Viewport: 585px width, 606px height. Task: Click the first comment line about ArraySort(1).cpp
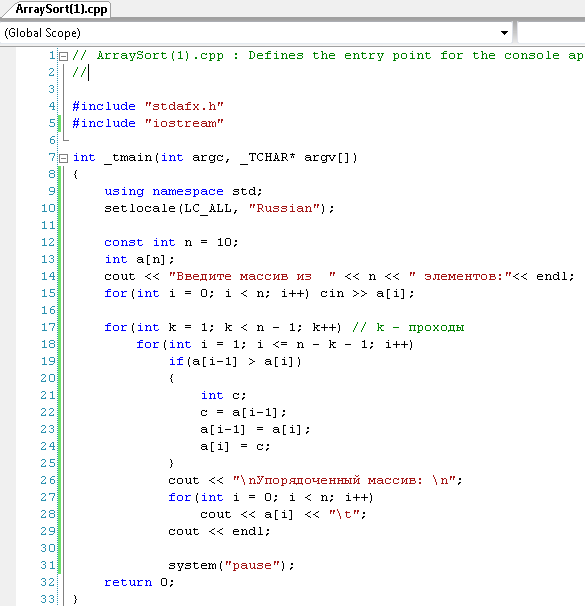(328, 55)
